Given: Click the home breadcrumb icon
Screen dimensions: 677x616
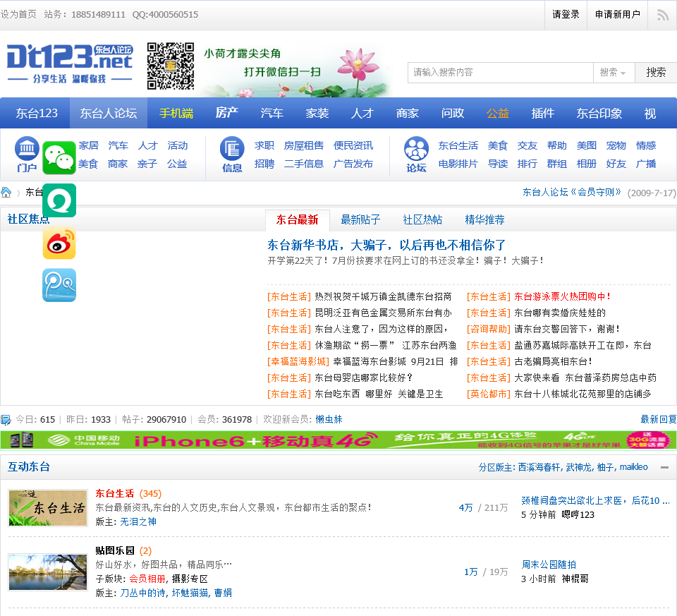Looking at the screenshot, I should pos(6,192).
